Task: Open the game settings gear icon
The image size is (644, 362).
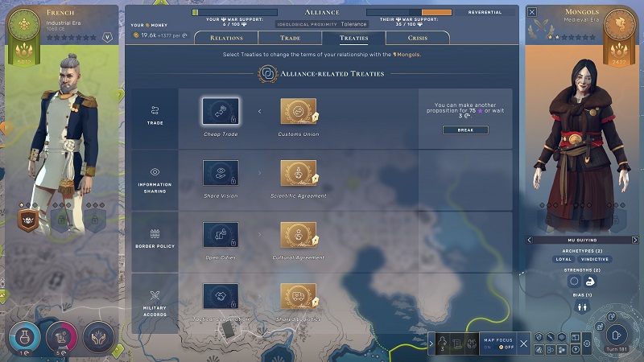Action: click(x=587, y=343)
